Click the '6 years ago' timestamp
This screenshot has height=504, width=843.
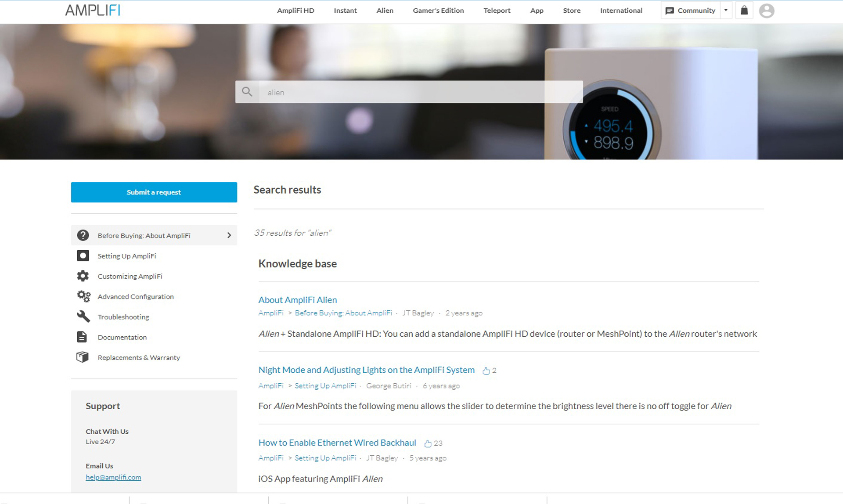pos(441,386)
